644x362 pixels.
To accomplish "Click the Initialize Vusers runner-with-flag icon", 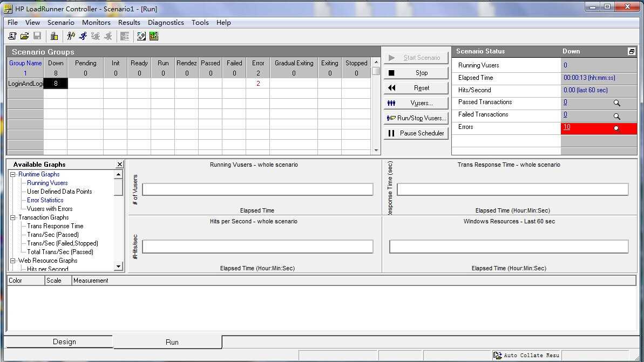I will (x=71, y=36).
